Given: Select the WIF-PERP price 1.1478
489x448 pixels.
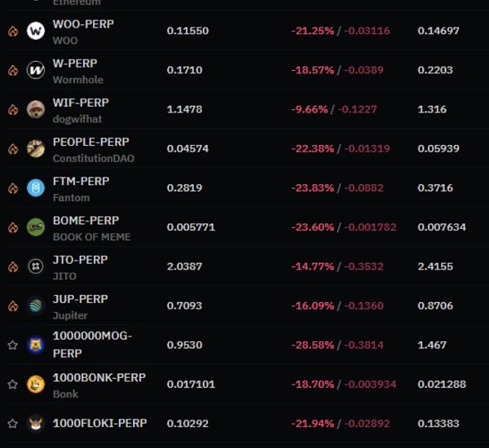Looking at the screenshot, I should click(185, 109).
